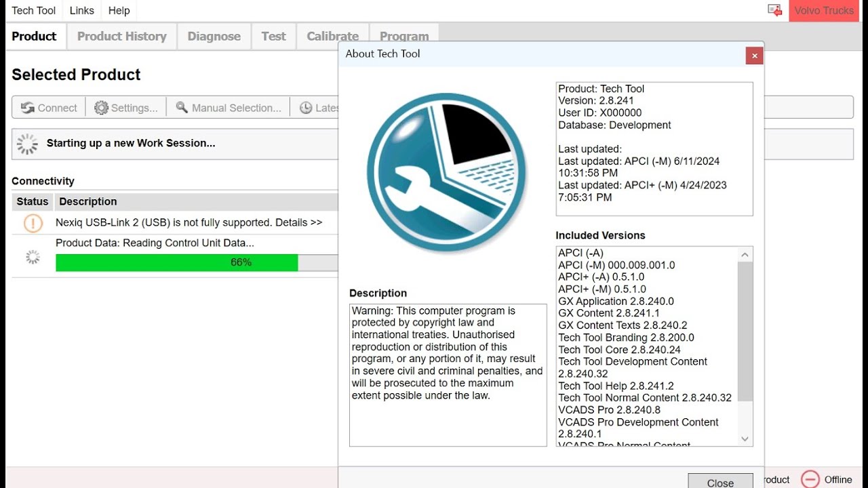Click the Connect arrows icon
The width and height of the screenshot is (868, 488).
coord(28,108)
